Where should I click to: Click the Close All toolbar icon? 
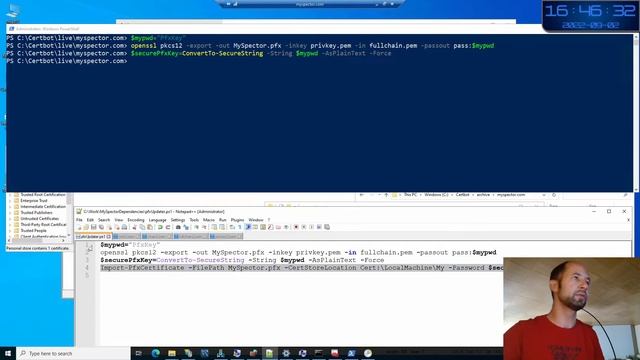117,227
